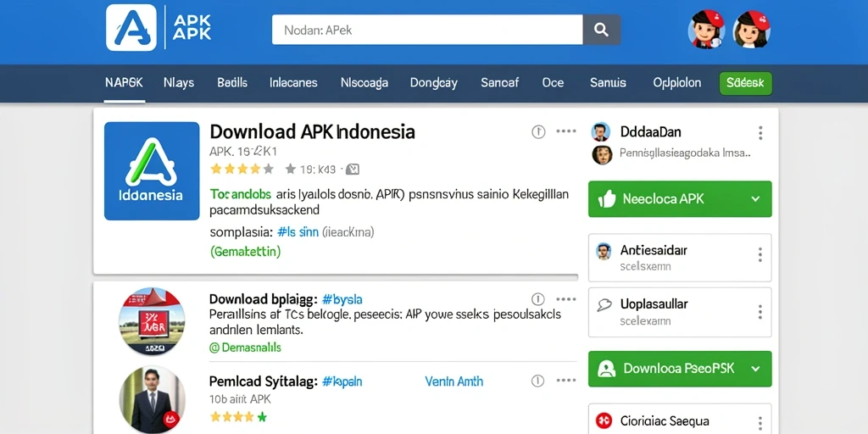Click the @Demasnalils link
The height and width of the screenshot is (434, 868).
[x=245, y=348]
